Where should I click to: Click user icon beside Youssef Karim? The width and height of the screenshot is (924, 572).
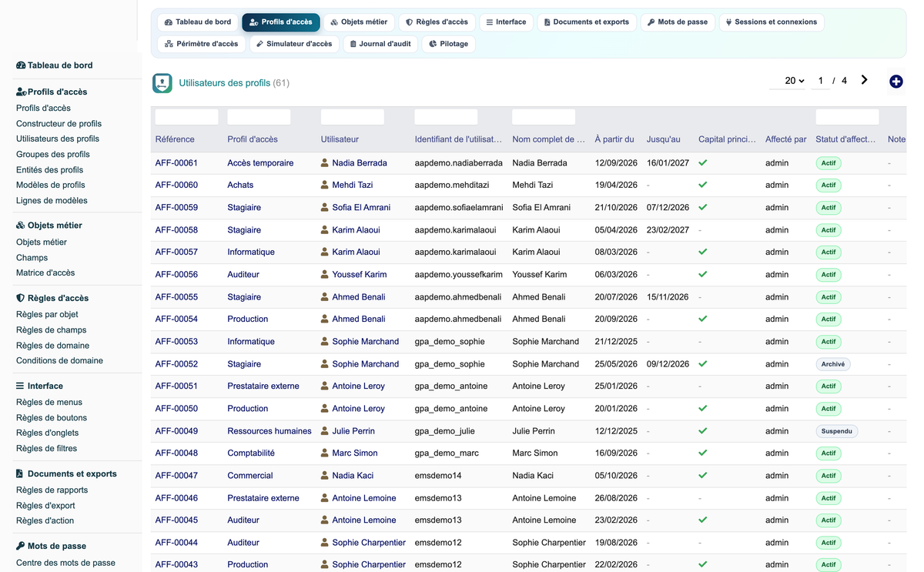(325, 275)
